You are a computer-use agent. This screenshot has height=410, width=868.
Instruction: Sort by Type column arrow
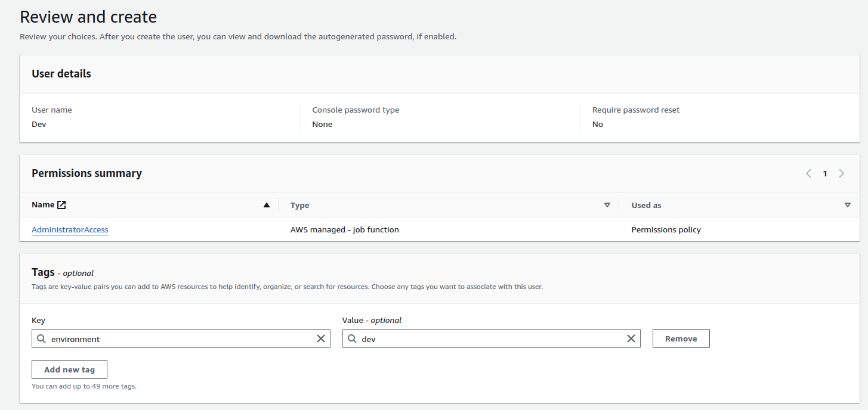click(607, 205)
